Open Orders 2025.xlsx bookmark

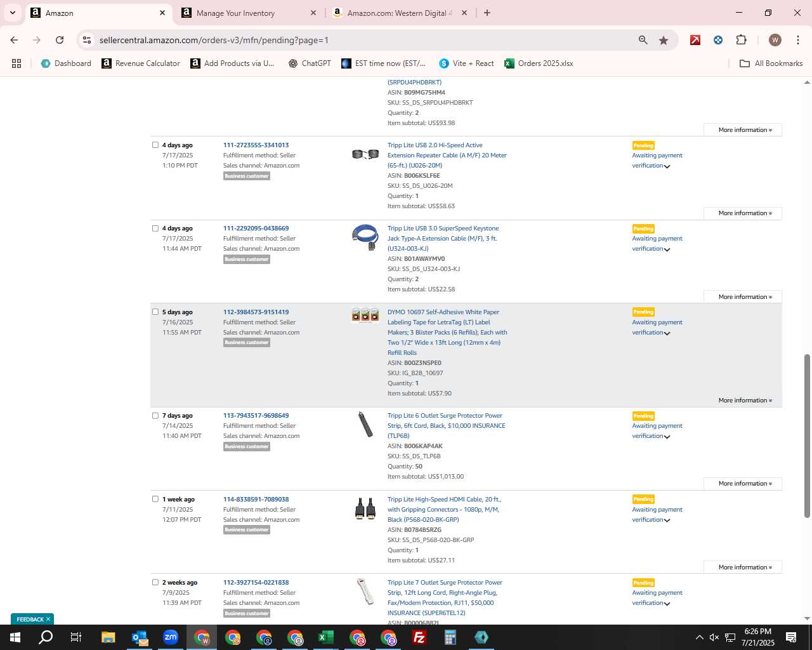539,63
